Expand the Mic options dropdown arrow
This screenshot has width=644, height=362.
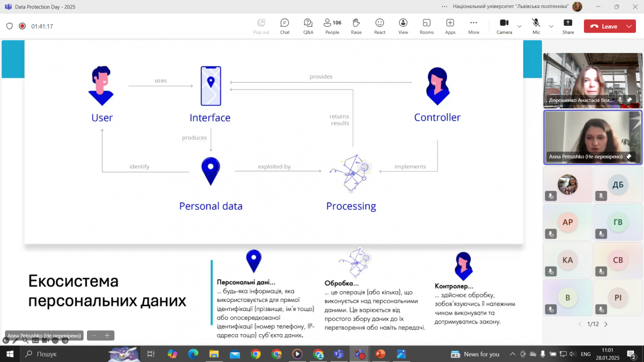(551, 26)
